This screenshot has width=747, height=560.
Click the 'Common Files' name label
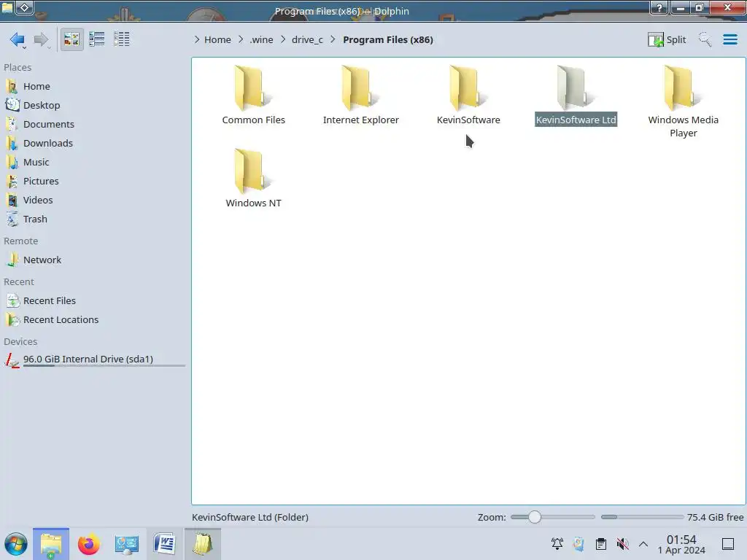[253, 120]
